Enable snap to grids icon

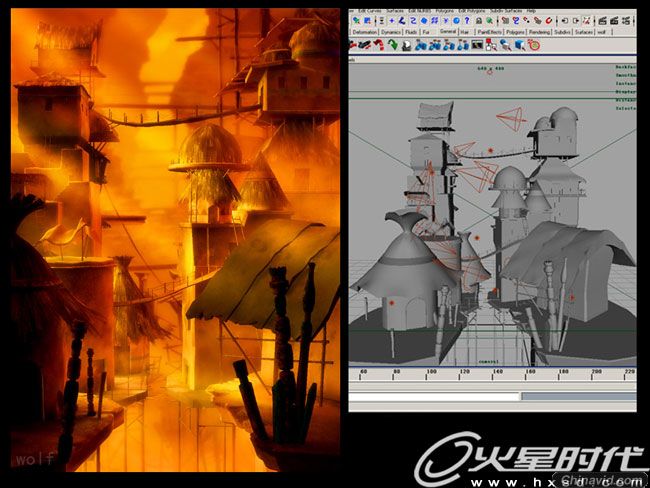505,21
